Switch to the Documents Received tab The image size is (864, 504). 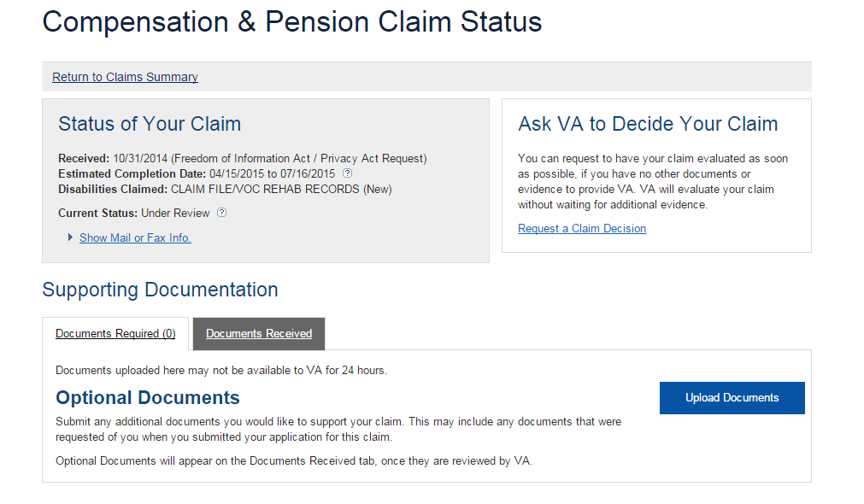(259, 334)
